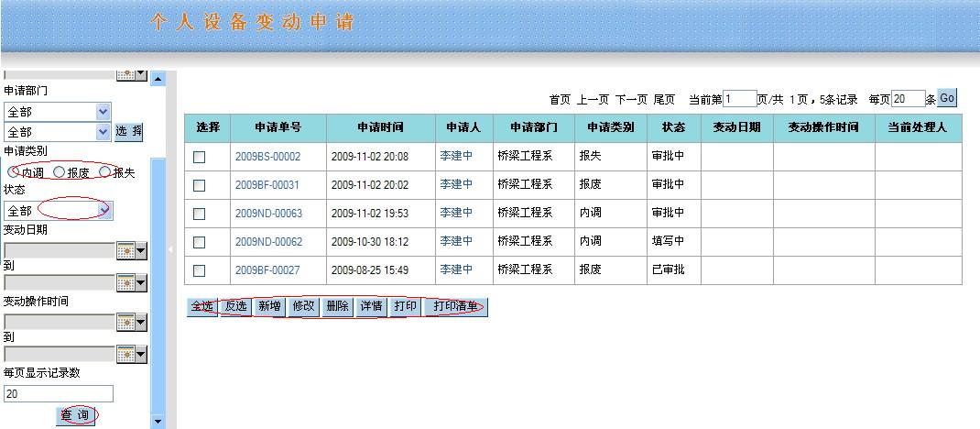The image size is (980, 429).
Task: Click the left panel scroll-up arrow
Action: (158, 80)
